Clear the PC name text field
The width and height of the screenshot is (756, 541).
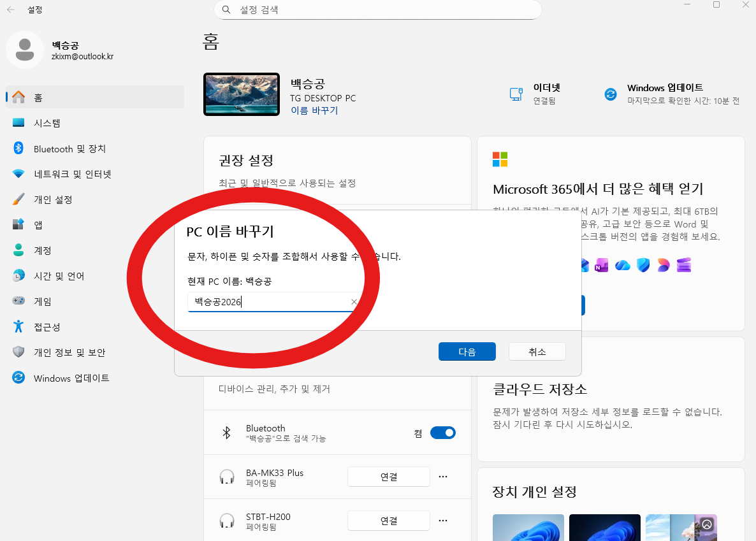click(x=354, y=302)
